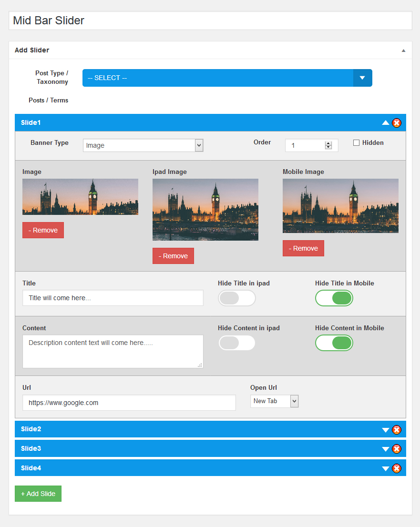420x527 pixels.
Task: Click the red delete icon on Slide2
Action: [396, 430]
